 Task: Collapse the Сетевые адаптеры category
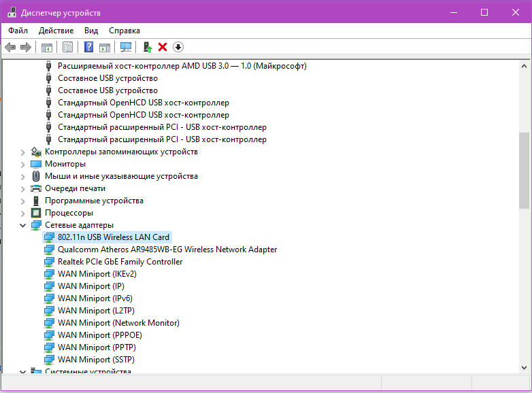tap(22, 225)
